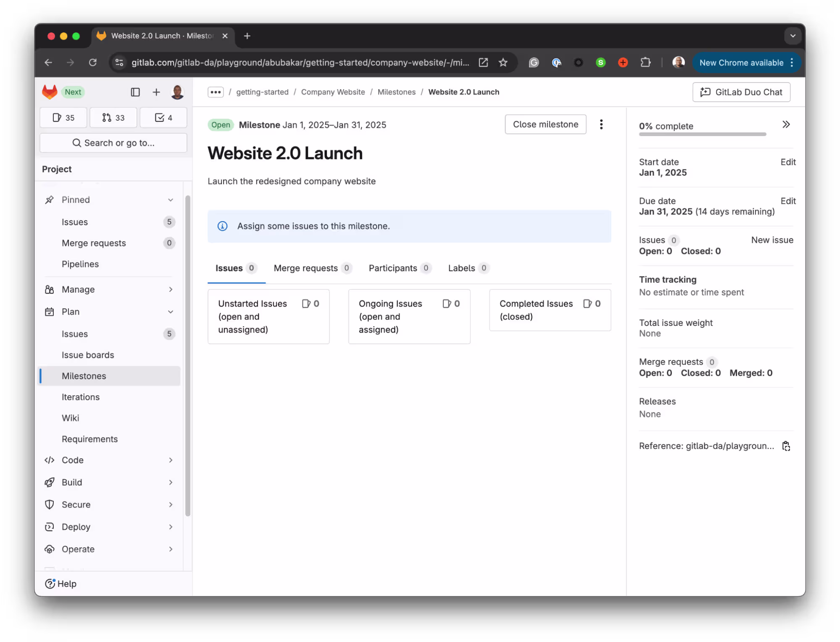The width and height of the screenshot is (840, 642).
Task: Open merge requests counter showing 33
Action: [113, 117]
